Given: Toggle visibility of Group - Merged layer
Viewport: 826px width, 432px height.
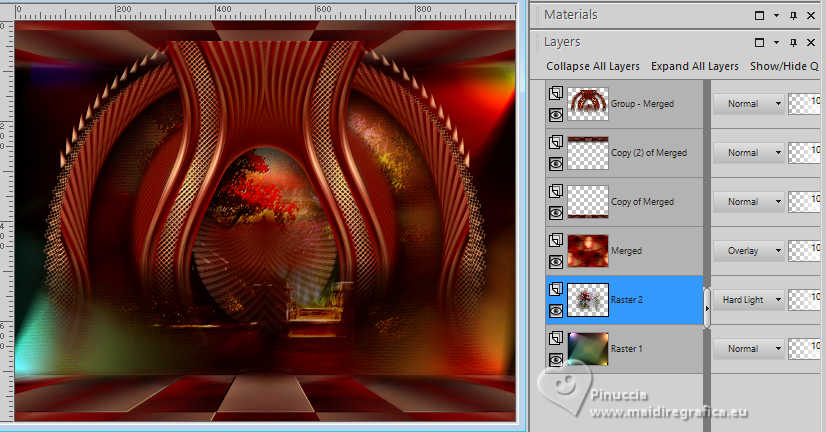Looking at the screenshot, I should pos(556,115).
